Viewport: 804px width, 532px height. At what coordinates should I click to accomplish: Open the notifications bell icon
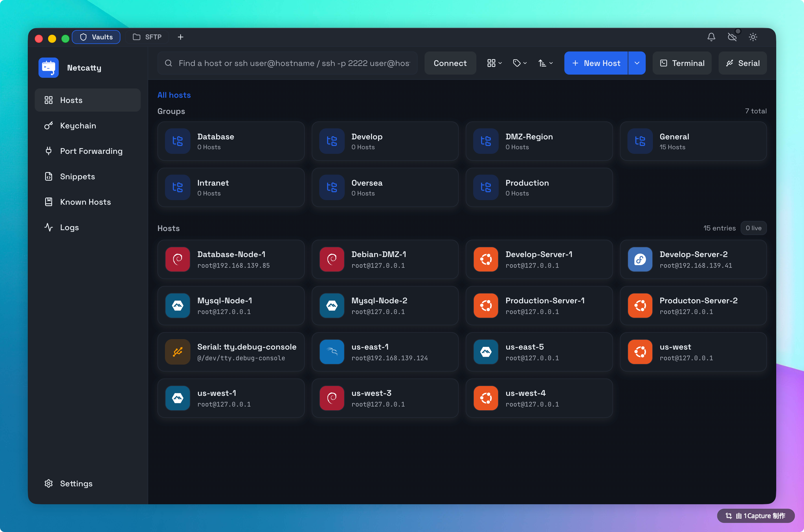point(711,37)
